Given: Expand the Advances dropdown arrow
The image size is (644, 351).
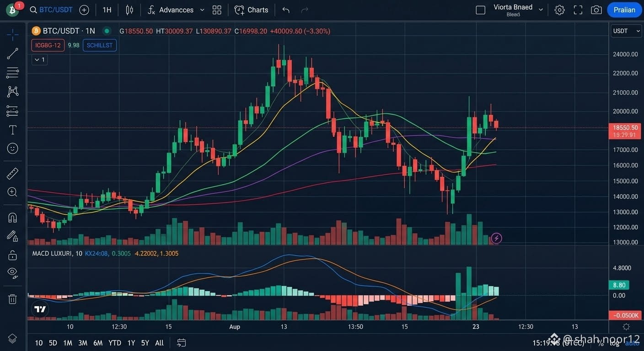Looking at the screenshot, I should pyautogui.click(x=202, y=10).
